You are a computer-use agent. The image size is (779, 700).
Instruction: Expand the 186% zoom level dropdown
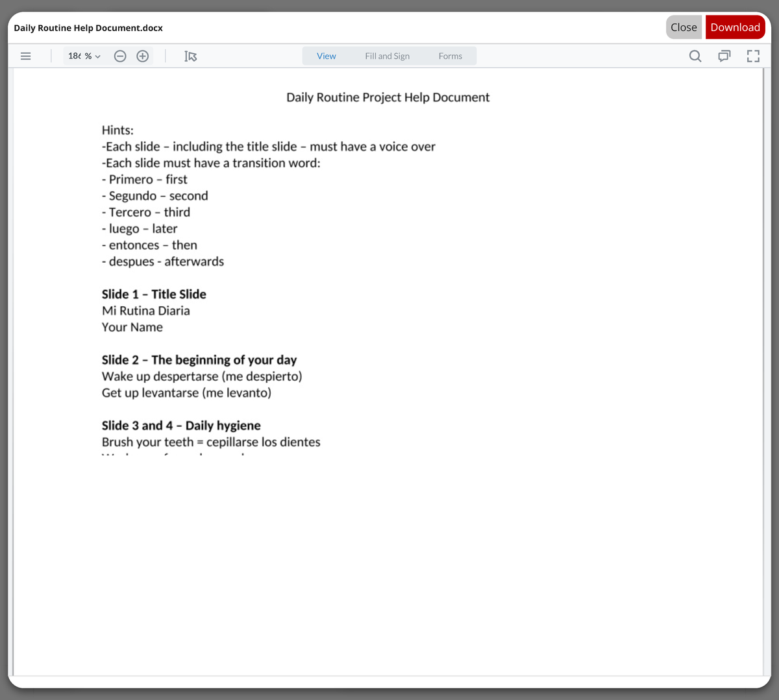click(x=84, y=56)
